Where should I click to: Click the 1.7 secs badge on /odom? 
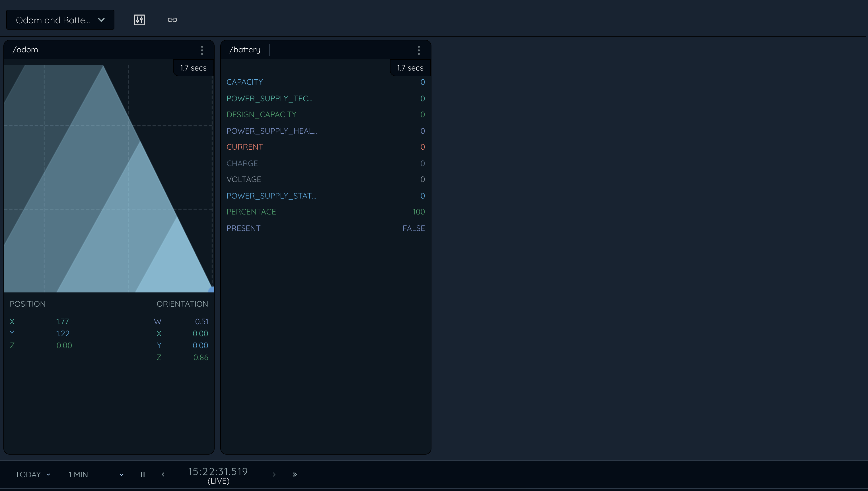pyautogui.click(x=193, y=68)
